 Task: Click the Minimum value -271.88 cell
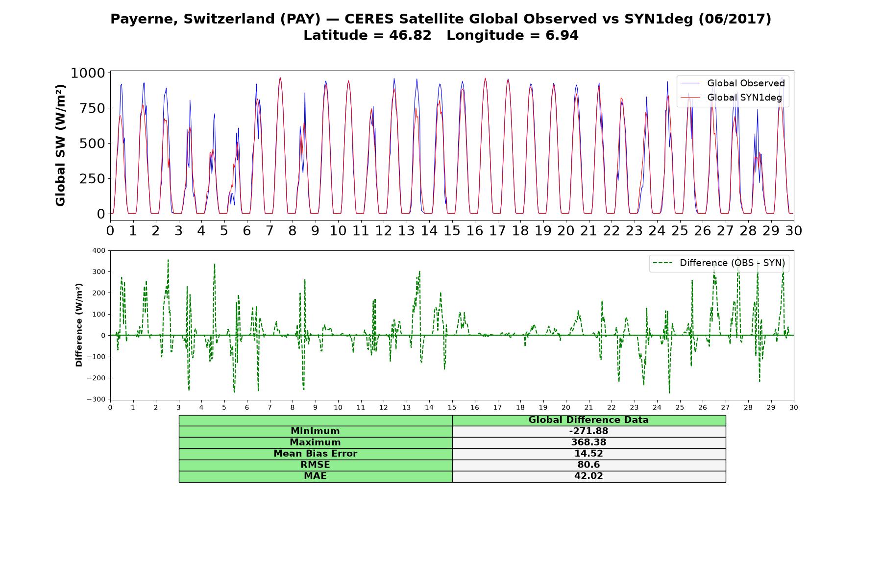tap(588, 431)
